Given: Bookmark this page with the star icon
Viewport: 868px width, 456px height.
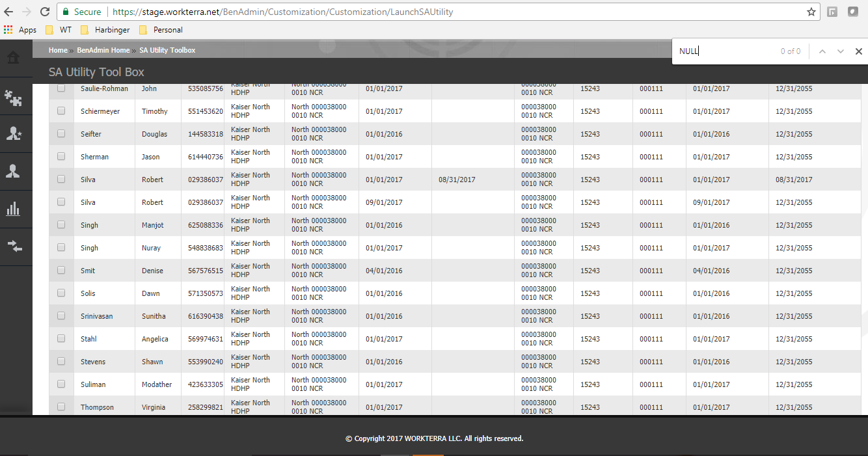Looking at the screenshot, I should click(811, 12).
